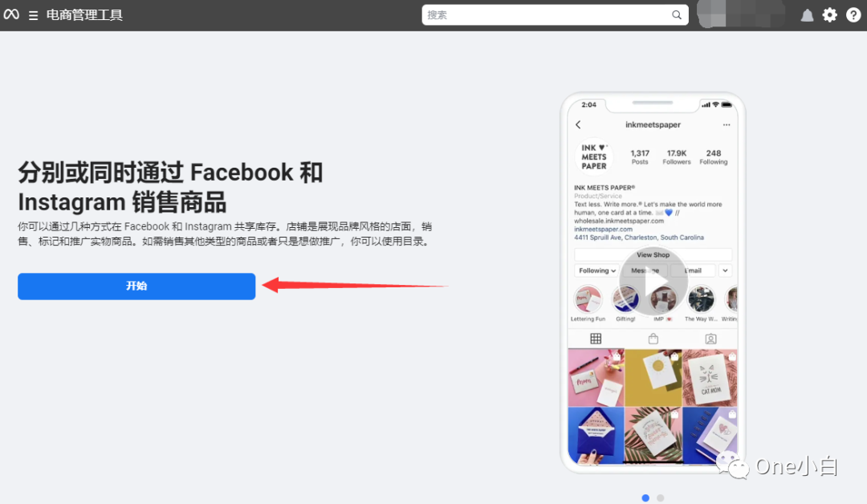867x504 pixels.
Task: Expand the chevron next to the Email button
Action: coord(725,270)
